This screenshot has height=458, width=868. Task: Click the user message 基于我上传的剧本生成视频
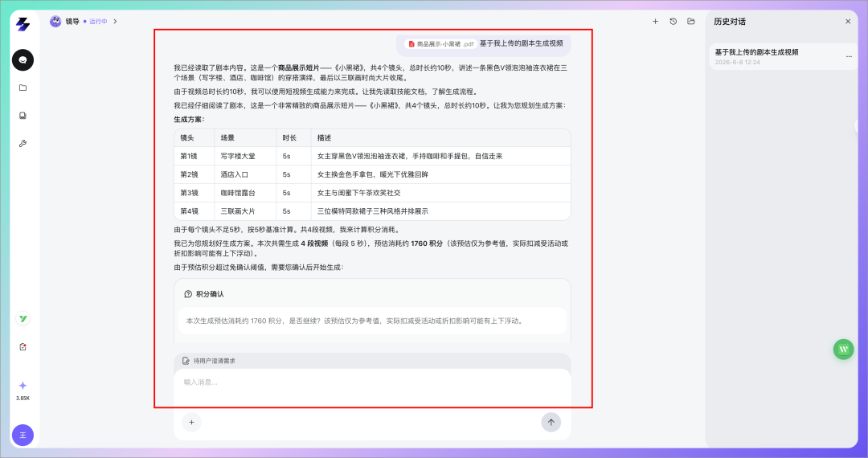[521, 43]
